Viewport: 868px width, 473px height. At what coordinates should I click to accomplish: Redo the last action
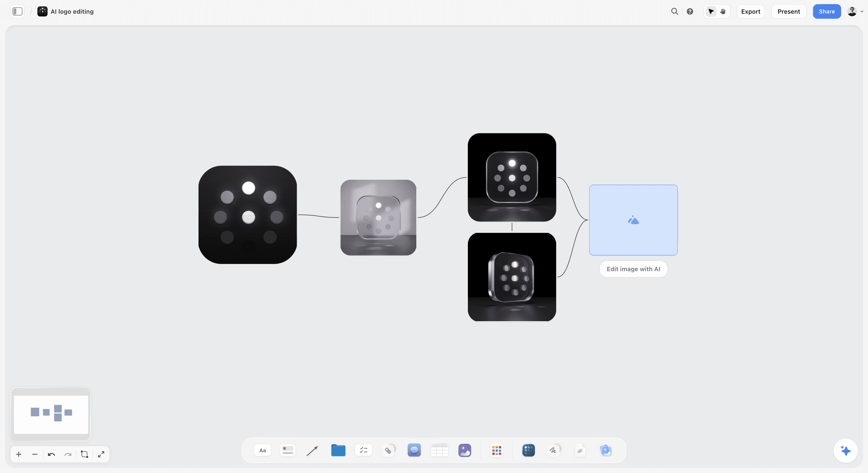point(68,454)
